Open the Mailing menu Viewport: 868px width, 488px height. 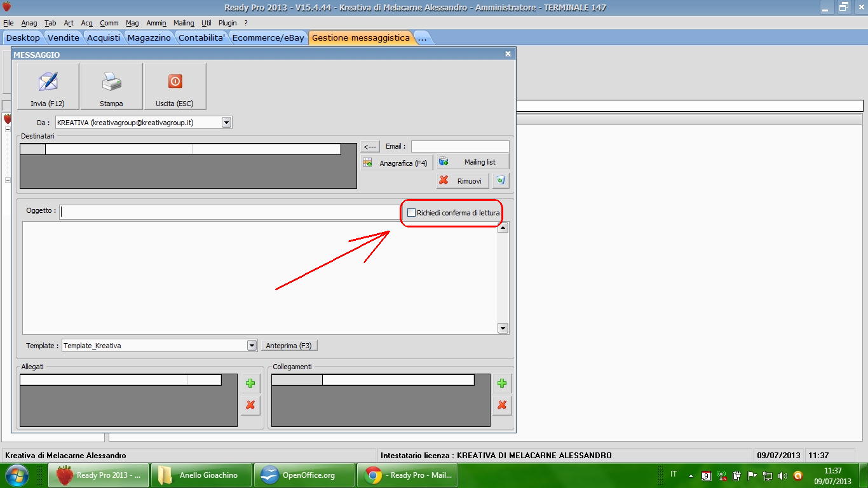point(184,23)
